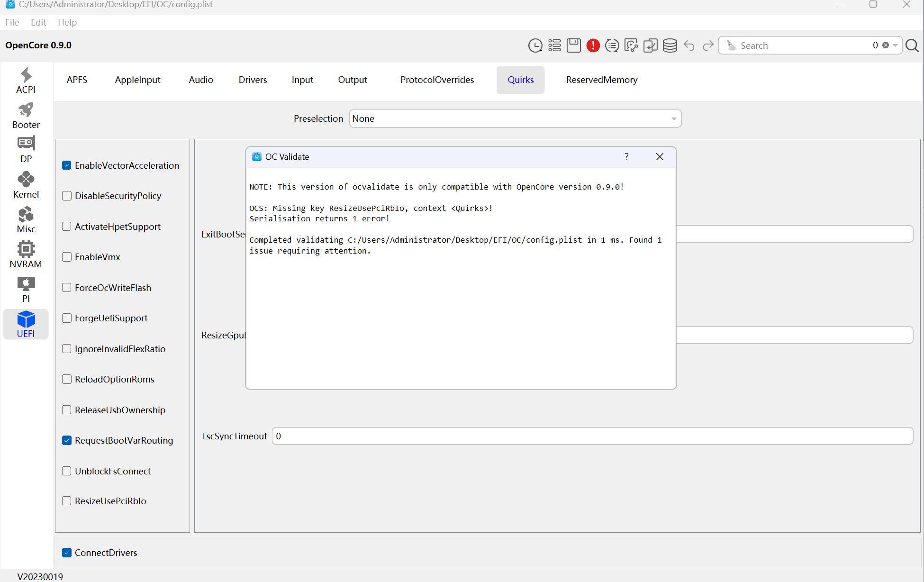Open the recent files clock icon
924x582 pixels.
coord(535,45)
